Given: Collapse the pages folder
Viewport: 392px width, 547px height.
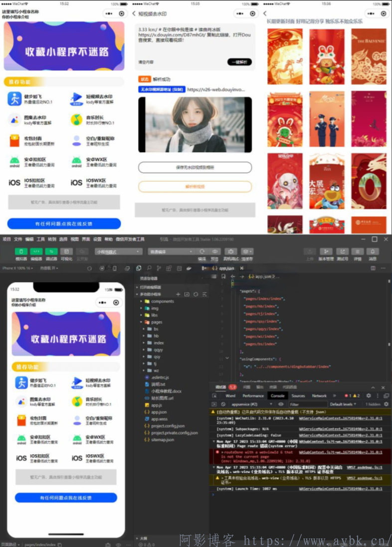Looking at the screenshot, I should tap(154, 322).
